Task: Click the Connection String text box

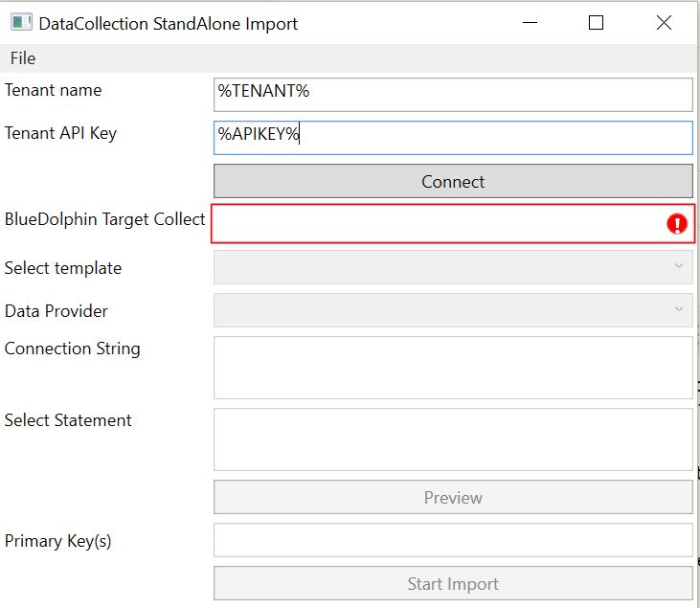Action: point(453,368)
